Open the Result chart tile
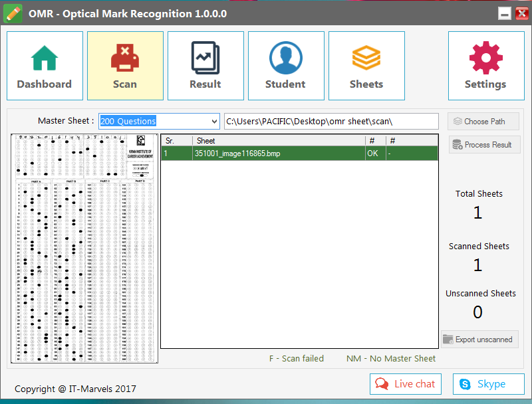Viewport: 532px width, 404px height. click(205, 66)
